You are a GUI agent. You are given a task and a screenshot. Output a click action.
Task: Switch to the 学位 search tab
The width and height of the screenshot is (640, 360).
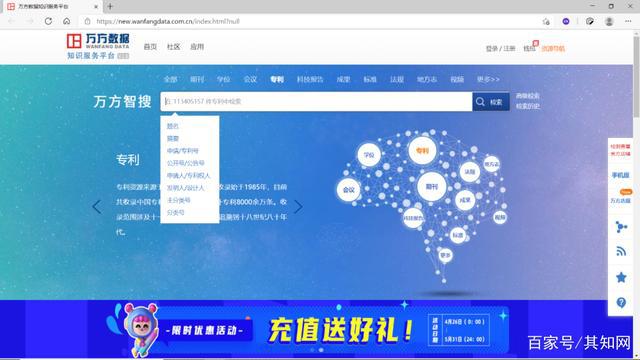point(224,79)
